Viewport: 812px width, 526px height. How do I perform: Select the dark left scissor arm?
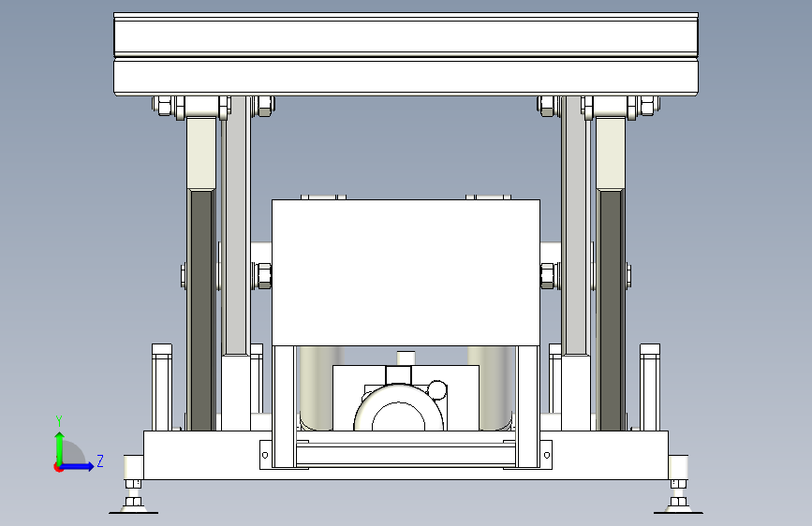point(201,310)
